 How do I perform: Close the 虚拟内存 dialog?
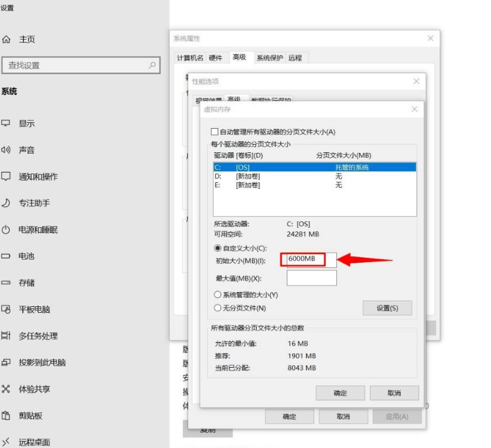415,109
